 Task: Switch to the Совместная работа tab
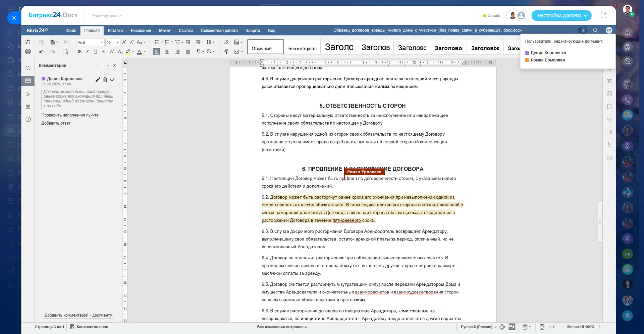(x=219, y=30)
